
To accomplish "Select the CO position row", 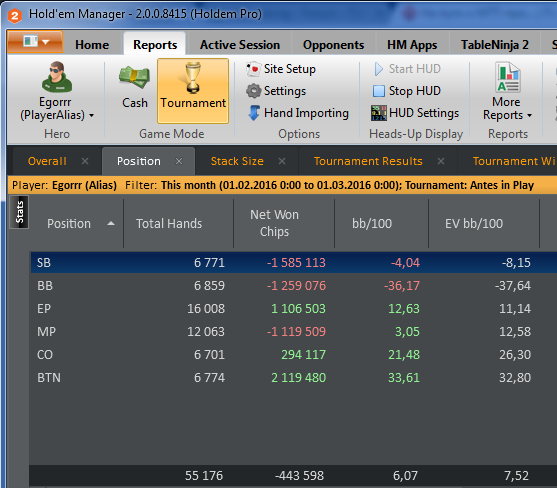I will [x=293, y=355].
